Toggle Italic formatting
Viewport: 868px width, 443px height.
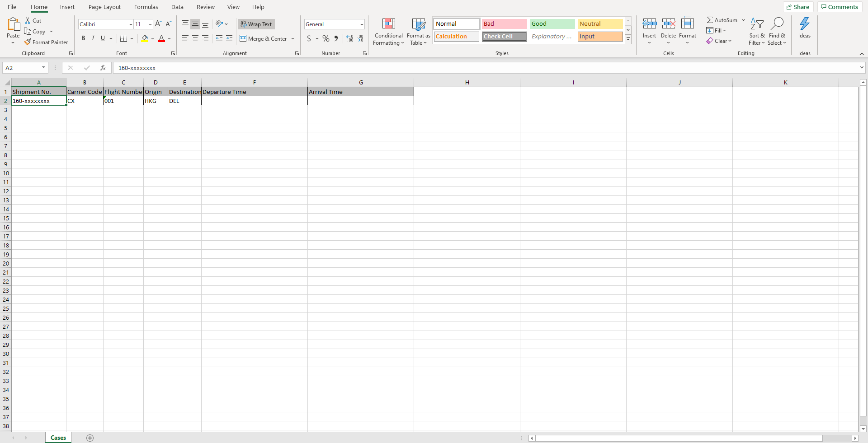[x=93, y=38]
